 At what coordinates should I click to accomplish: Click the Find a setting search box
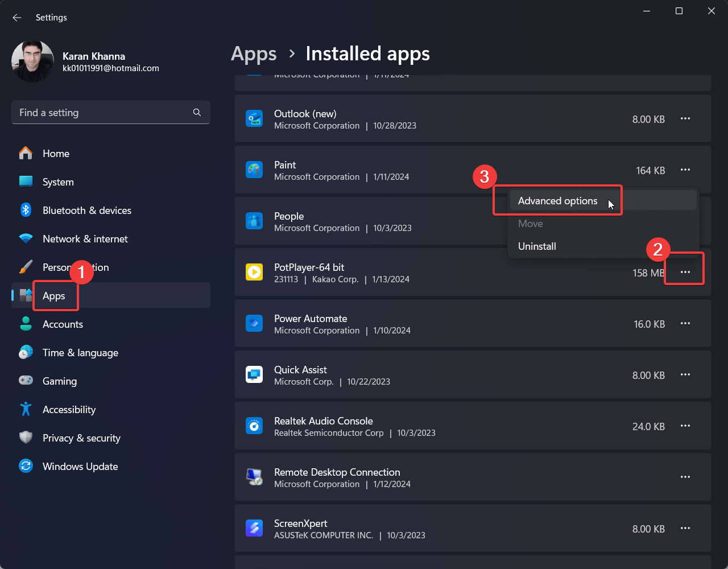click(x=102, y=113)
